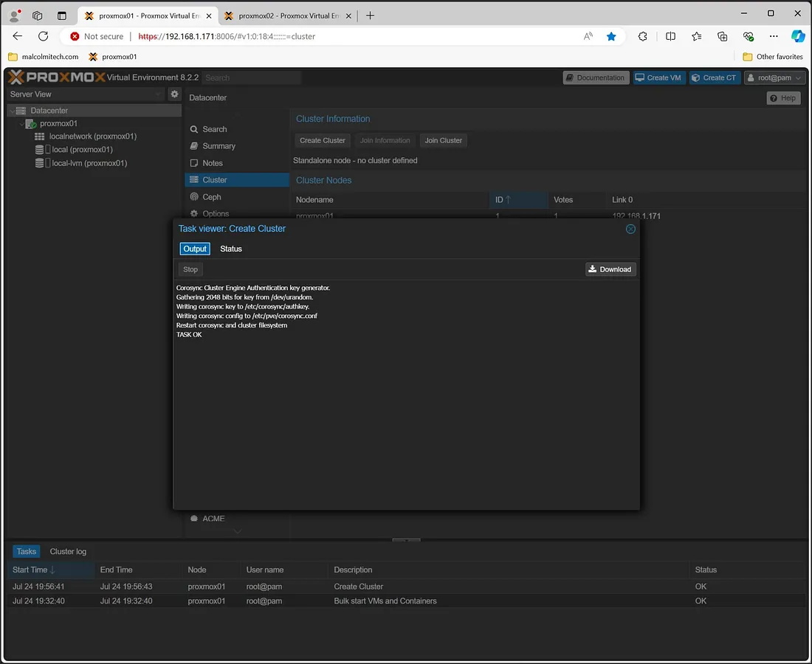Open the Ceph configuration panel

(211, 196)
